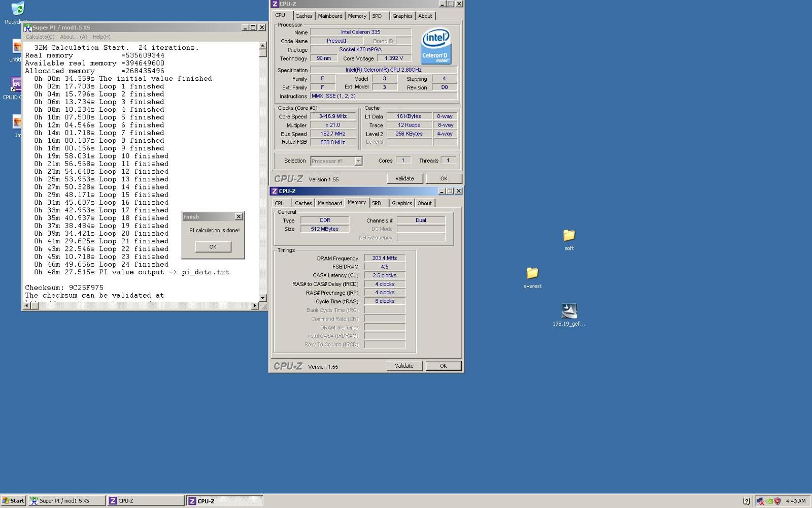Viewport: 812px width, 508px height.
Task: Open Graphics tab in upper CPU-Z
Action: 402,16
